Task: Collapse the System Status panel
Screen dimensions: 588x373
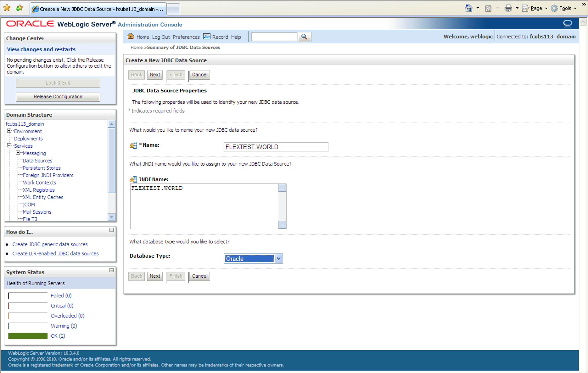Action: pos(111,270)
